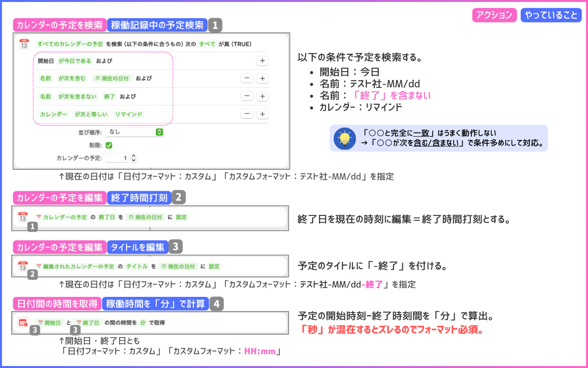This screenshot has width=588, height=368.
Task: Click the 日付間の時間を取得 heading label
Action: click(x=57, y=304)
